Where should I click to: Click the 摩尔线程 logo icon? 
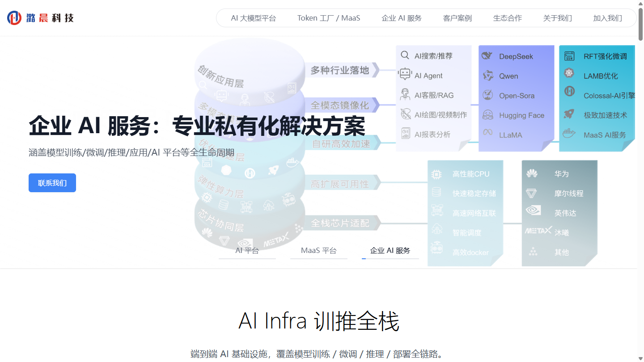(531, 193)
